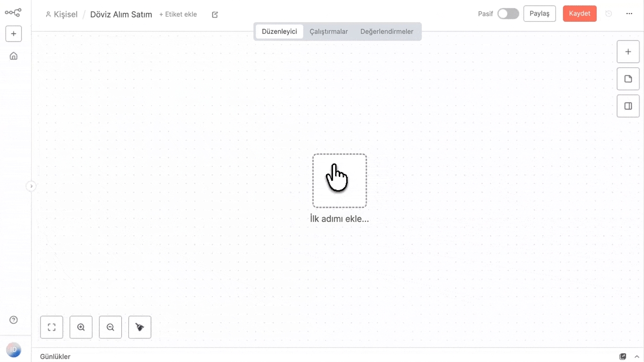644x362 pixels.
Task: Switch to the Değerlendirmeler tab
Action: [x=387, y=32]
